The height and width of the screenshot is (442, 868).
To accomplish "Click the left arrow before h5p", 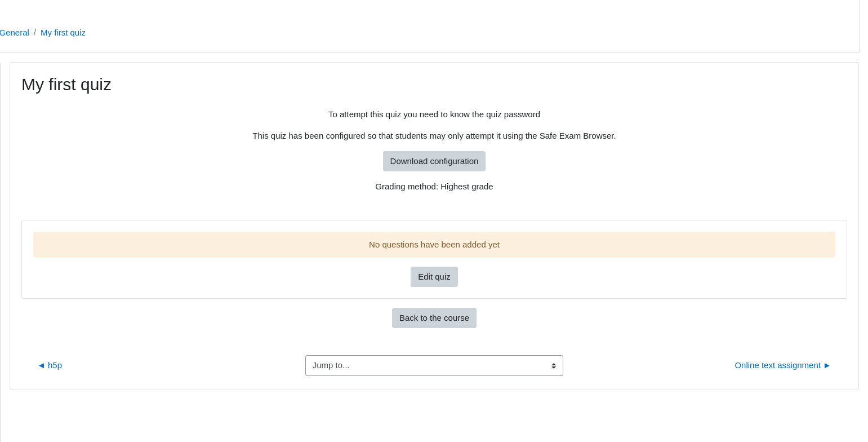I will click(41, 365).
